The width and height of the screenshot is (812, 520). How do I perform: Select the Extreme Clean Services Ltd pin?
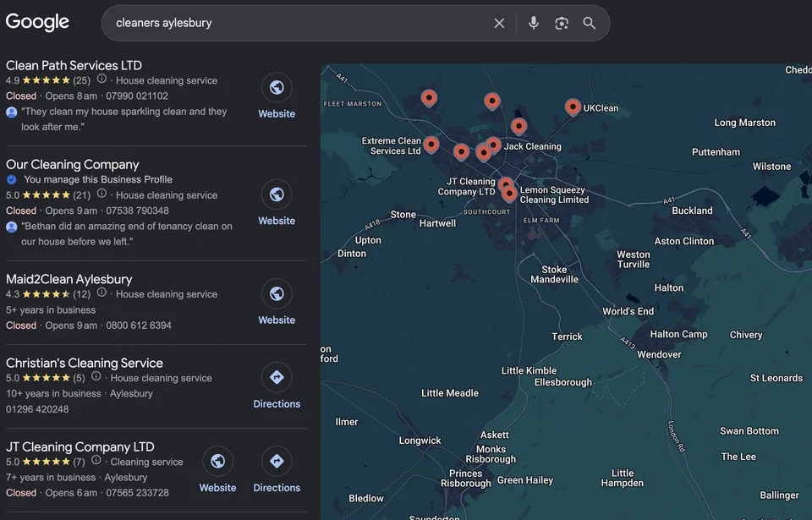click(x=431, y=145)
